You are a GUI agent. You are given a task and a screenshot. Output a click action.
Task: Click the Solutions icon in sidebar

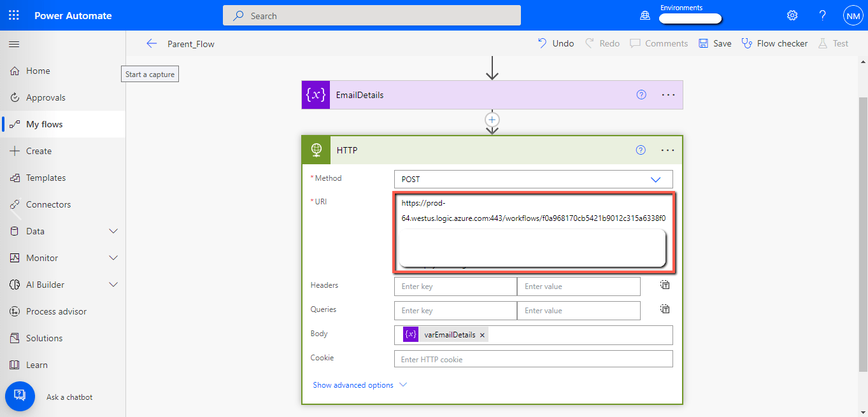(15, 338)
